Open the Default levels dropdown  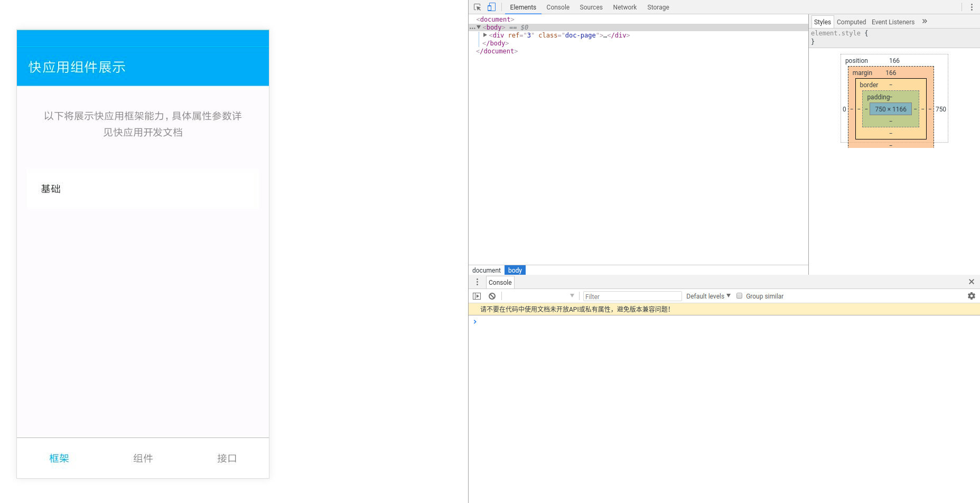(708, 296)
